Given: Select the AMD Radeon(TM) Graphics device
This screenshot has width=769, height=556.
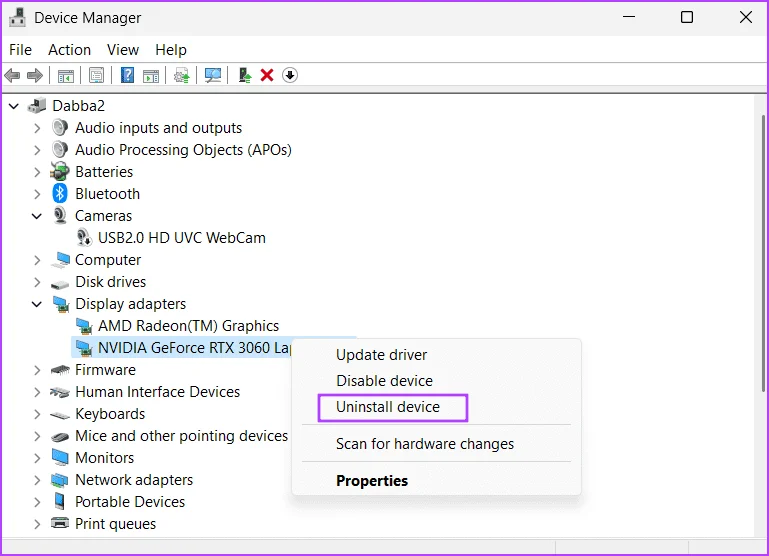Looking at the screenshot, I should [188, 326].
